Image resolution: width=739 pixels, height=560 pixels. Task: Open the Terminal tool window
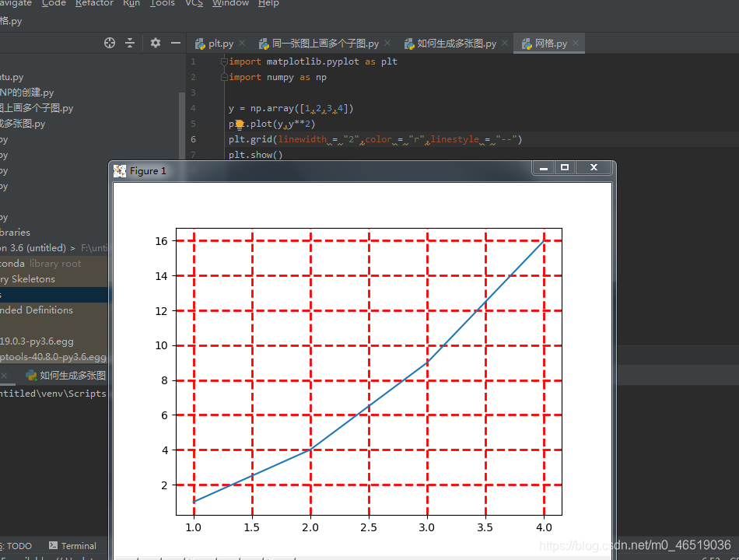click(72, 545)
